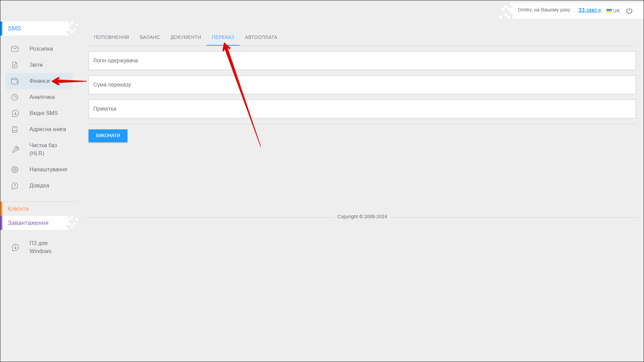Click the question mark icon for Довідка
The width and height of the screenshot is (644, 362).
point(15,186)
